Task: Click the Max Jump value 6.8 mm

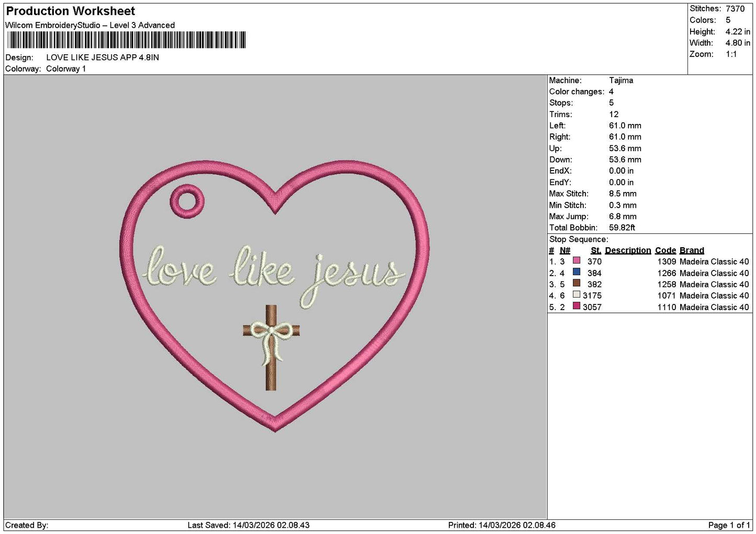Action: (623, 217)
